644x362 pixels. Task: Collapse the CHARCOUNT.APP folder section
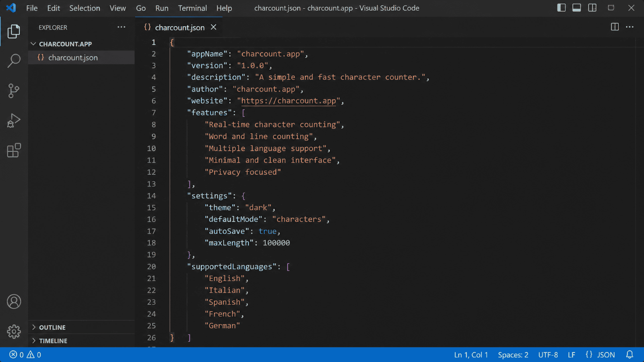tap(65, 44)
